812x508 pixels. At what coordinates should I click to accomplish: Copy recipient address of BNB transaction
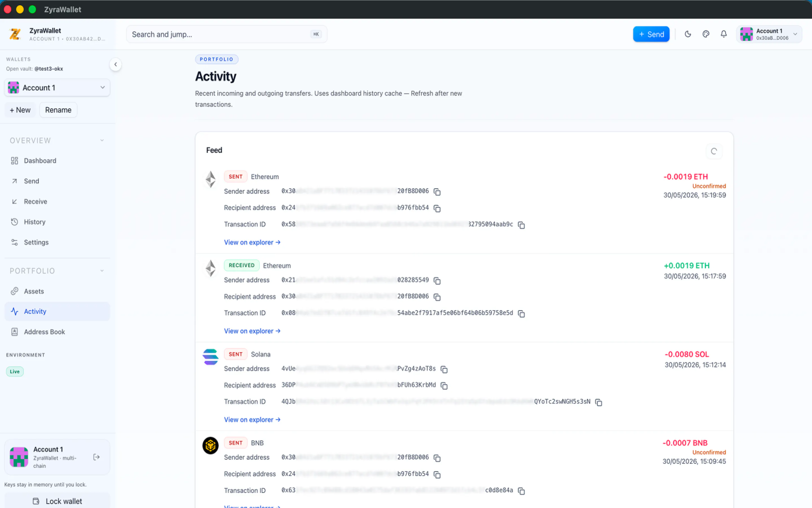coord(437,474)
